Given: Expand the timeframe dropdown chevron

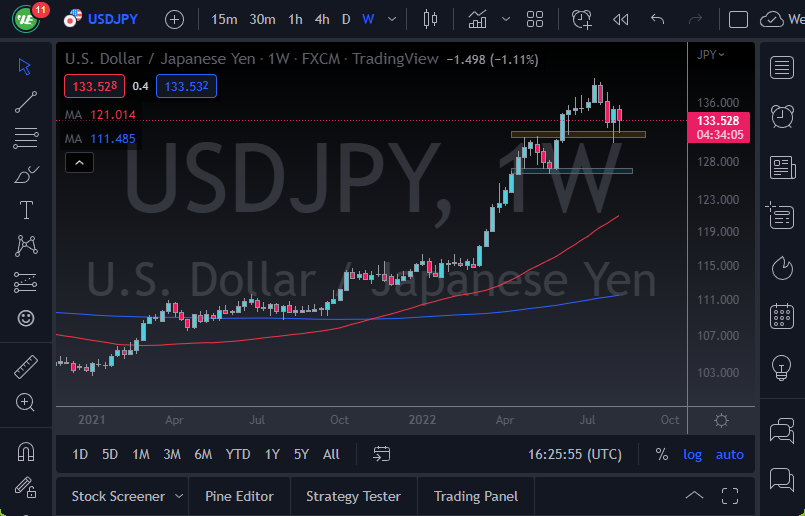Looking at the screenshot, I should 392,20.
